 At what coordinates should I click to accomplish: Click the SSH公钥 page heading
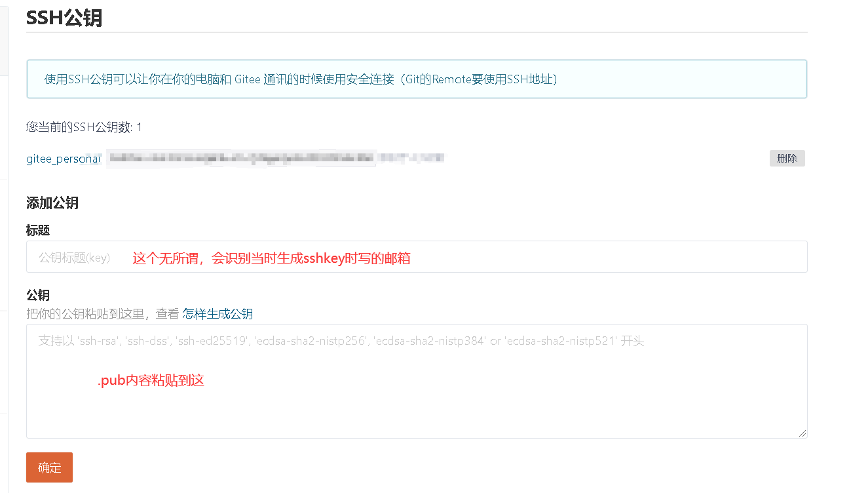click(64, 17)
